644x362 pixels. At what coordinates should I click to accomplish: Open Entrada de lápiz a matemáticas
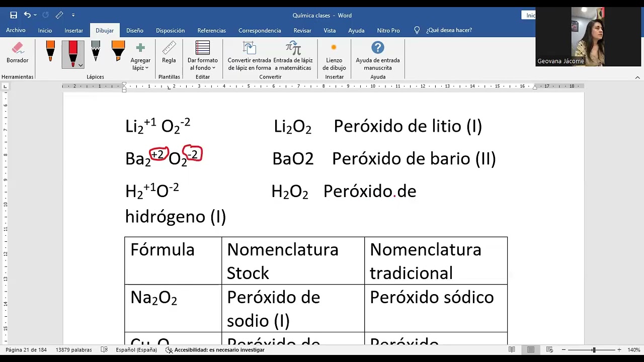pyautogui.click(x=293, y=56)
